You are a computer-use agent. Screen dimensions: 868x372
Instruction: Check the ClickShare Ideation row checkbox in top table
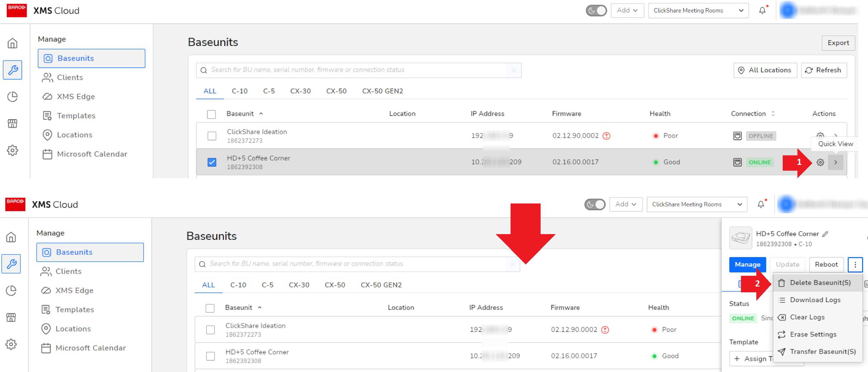[212, 136]
